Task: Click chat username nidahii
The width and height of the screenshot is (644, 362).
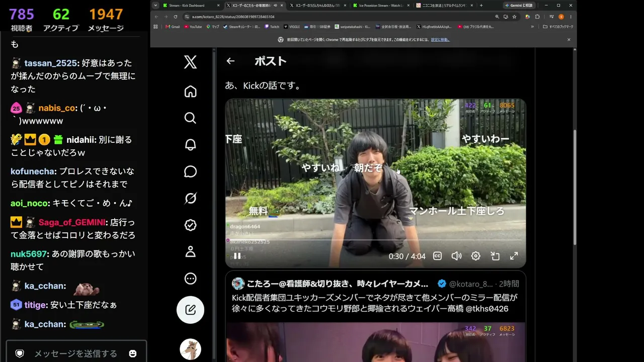Action: [80, 140]
